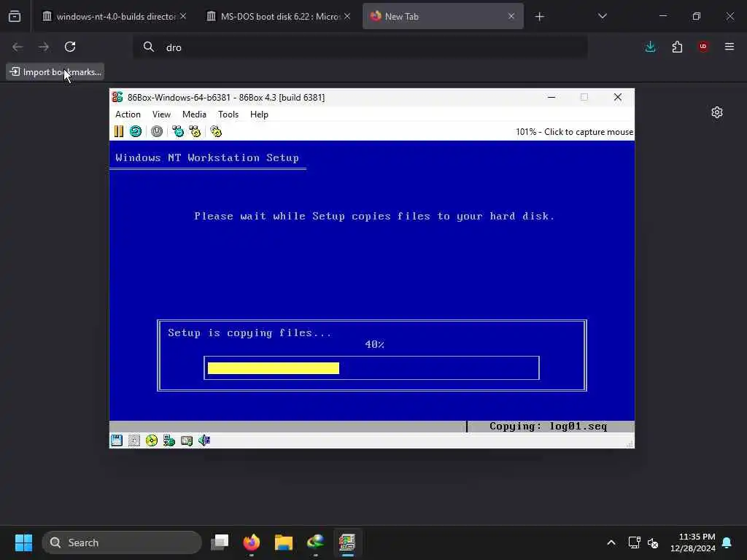
Task: Click the CD-ROM drive status icon
Action: coord(152,440)
